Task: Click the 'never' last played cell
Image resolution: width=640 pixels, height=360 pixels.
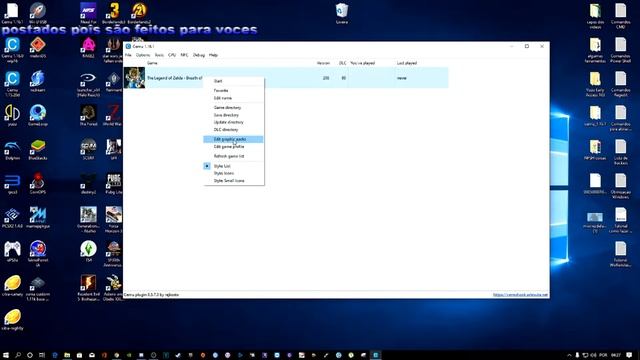Action: pyautogui.click(x=402, y=78)
